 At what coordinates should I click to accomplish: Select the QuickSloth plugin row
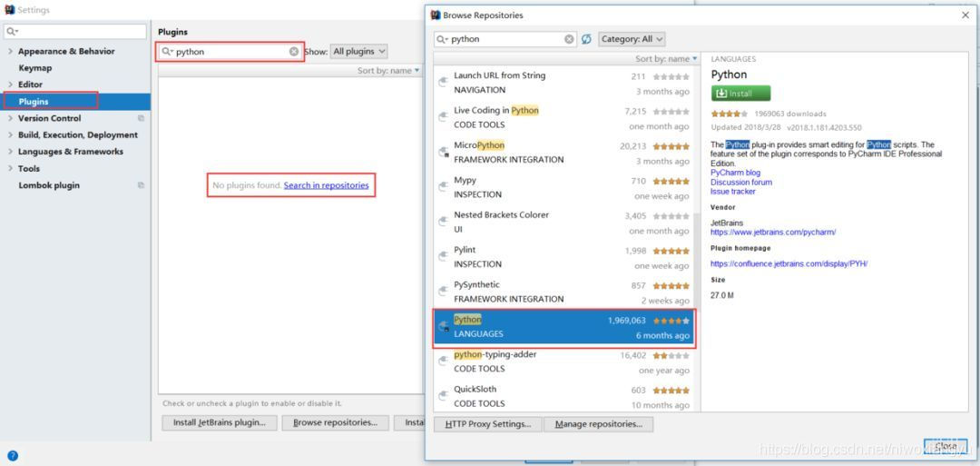pos(563,396)
